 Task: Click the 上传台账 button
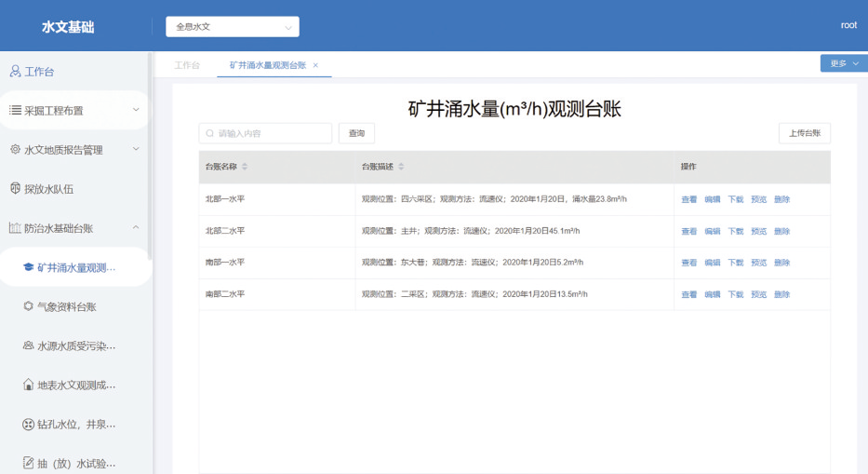coord(805,133)
